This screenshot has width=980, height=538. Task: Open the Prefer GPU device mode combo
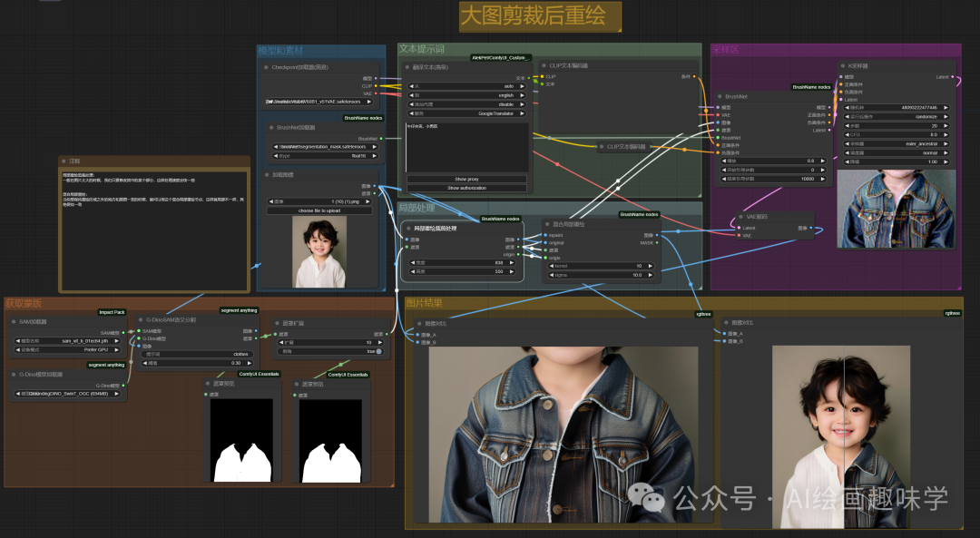(67, 350)
